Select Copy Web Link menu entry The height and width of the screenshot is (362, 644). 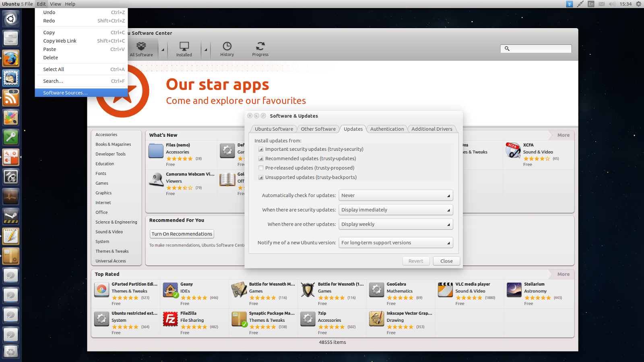81,41
